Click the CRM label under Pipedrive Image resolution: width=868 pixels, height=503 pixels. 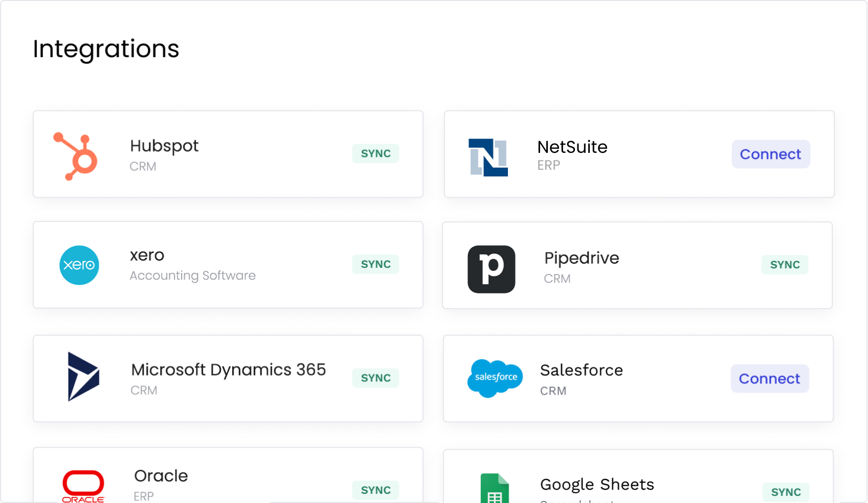tap(557, 279)
